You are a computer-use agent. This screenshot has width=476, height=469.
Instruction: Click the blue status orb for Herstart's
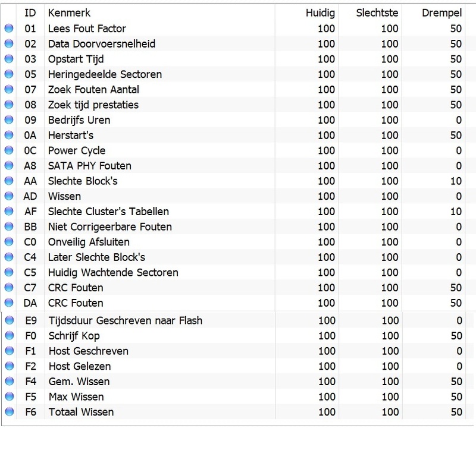coord(9,135)
